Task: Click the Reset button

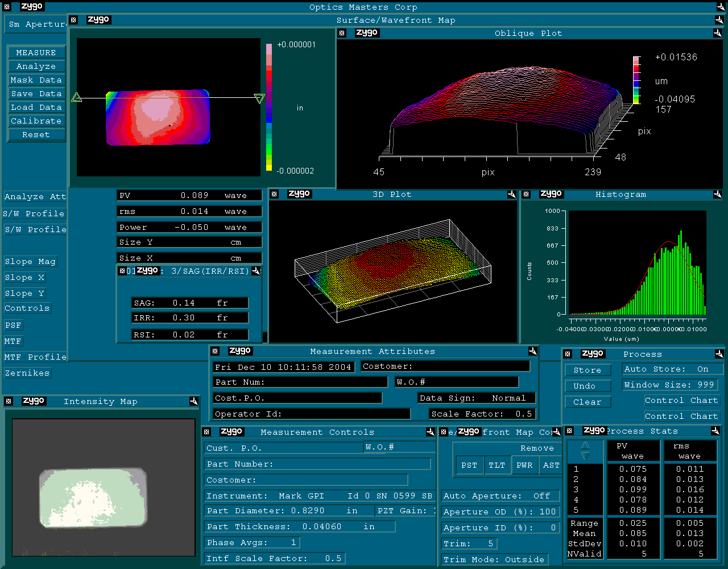Action: (x=36, y=134)
